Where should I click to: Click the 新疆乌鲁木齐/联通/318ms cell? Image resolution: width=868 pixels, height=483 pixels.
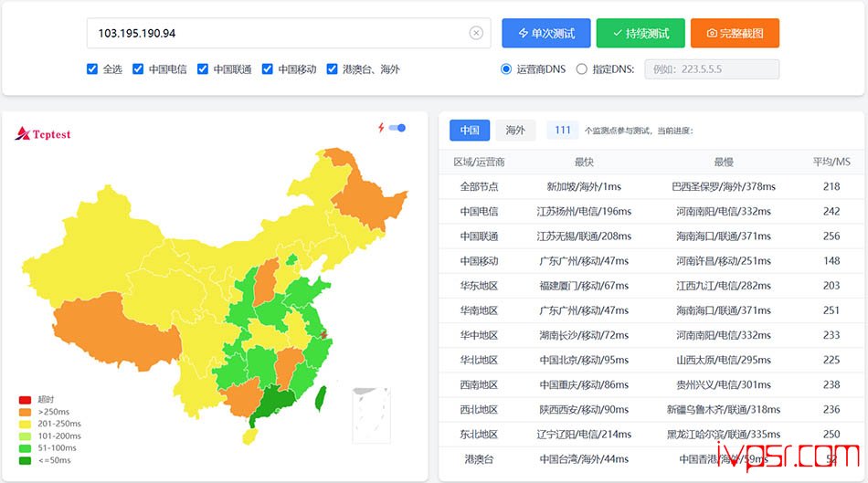(x=724, y=410)
